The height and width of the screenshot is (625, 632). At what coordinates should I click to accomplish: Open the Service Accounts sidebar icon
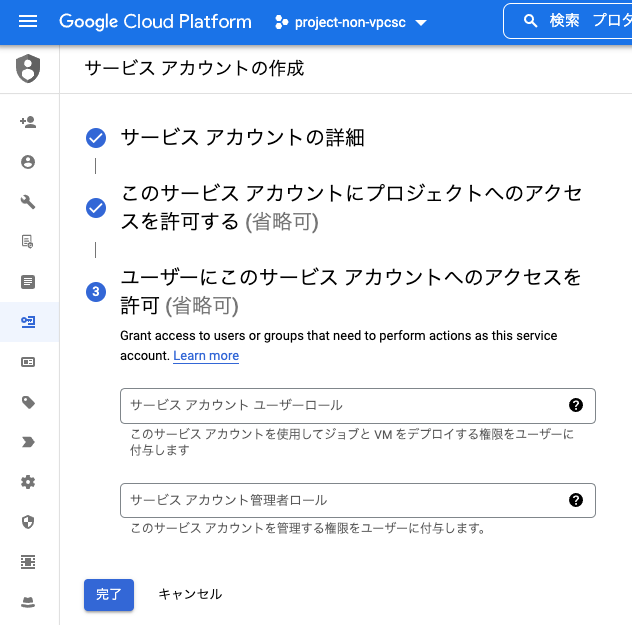pos(28,322)
